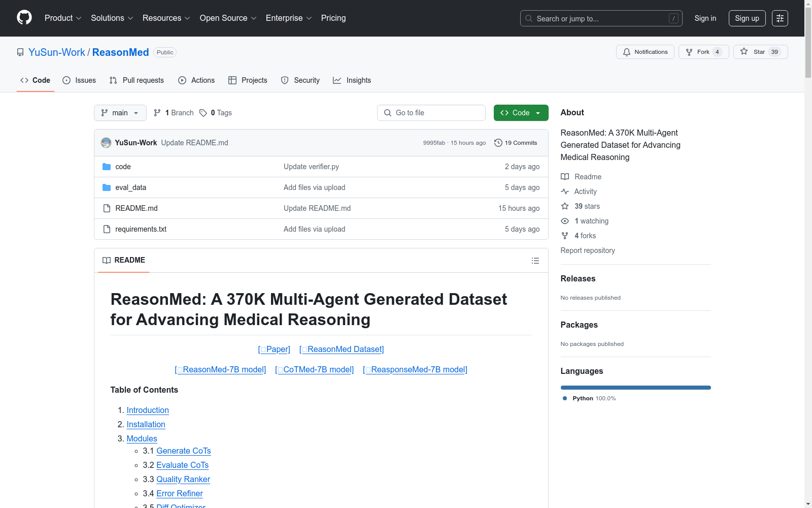This screenshot has height=508, width=812.
Task: Open the green Code clone dropdown
Action: pyautogui.click(x=521, y=113)
